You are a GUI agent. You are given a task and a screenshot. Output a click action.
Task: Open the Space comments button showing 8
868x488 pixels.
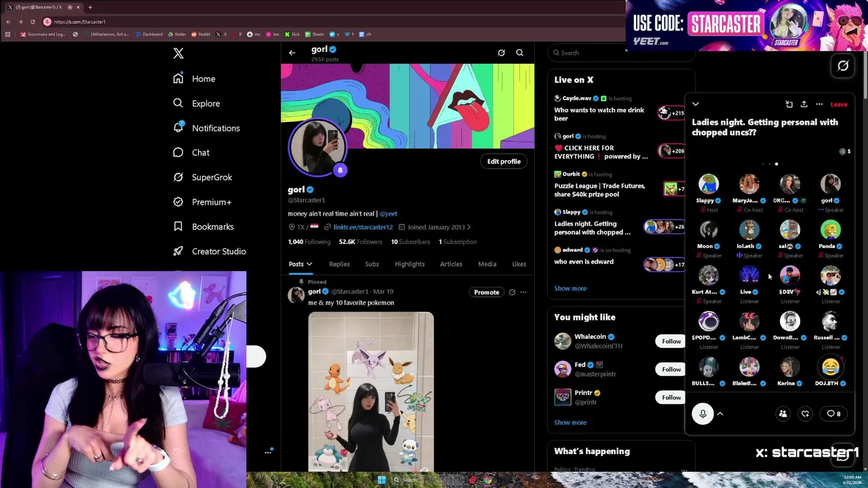pyautogui.click(x=833, y=413)
